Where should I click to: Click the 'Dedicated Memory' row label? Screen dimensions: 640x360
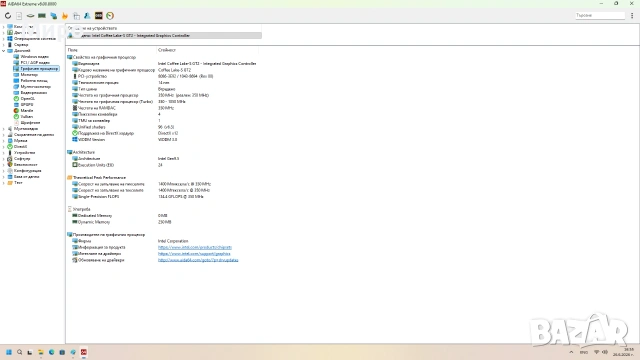coord(95,216)
